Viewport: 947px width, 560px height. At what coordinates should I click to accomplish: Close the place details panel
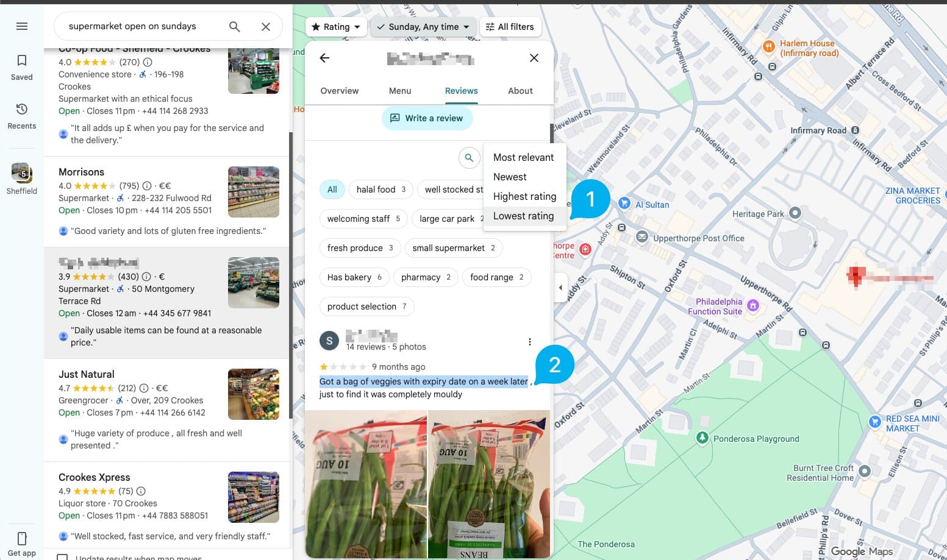[x=534, y=58]
